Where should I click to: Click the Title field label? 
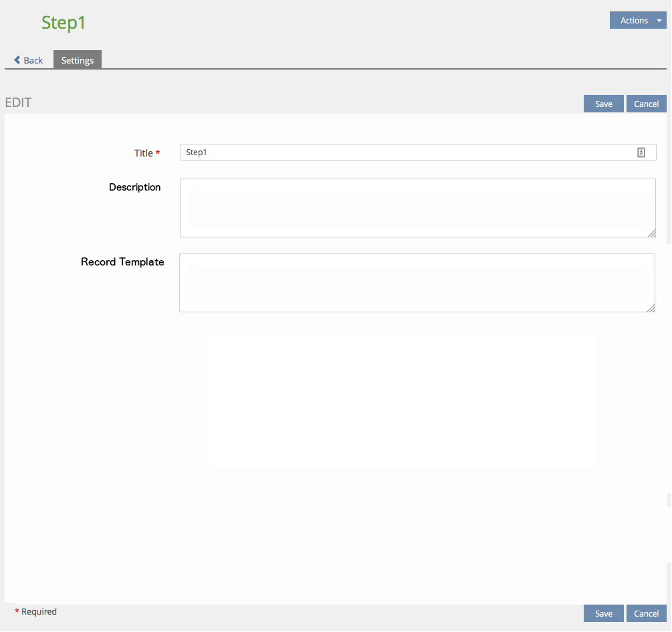(143, 153)
